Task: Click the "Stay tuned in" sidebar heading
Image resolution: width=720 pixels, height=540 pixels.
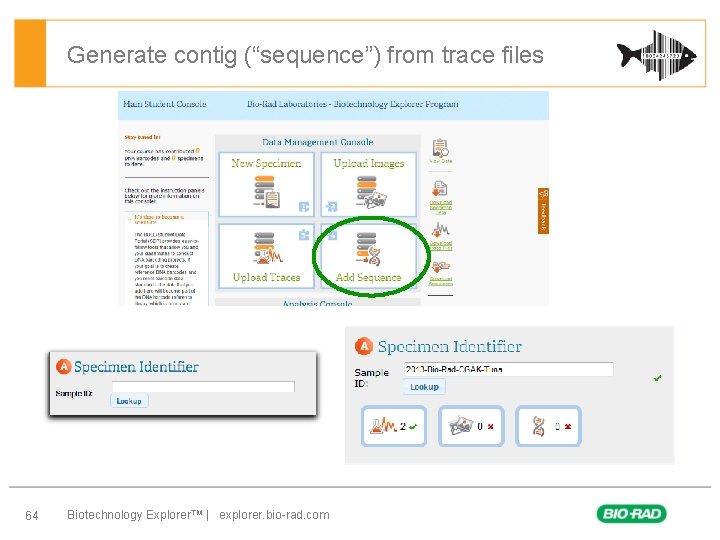Action: click(142, 137)
